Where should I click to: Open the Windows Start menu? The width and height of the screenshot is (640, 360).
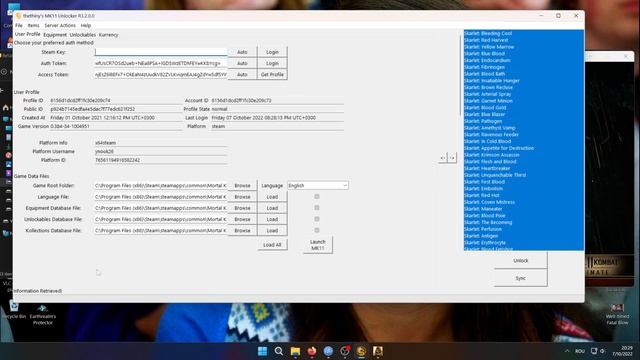262,351
